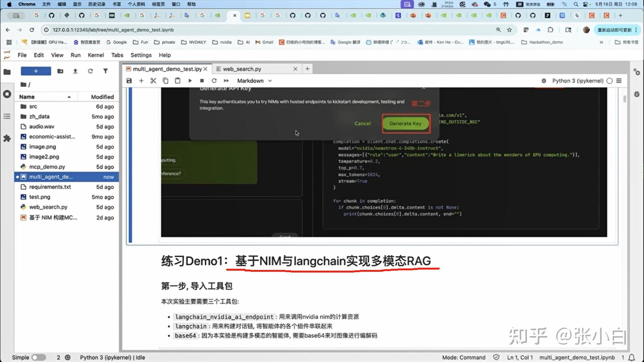Image resolution: width=644 pixels, height=362 pixels.
Task: Refresh the file browser list
Action: pyautogui.click(x=90, y=71)
